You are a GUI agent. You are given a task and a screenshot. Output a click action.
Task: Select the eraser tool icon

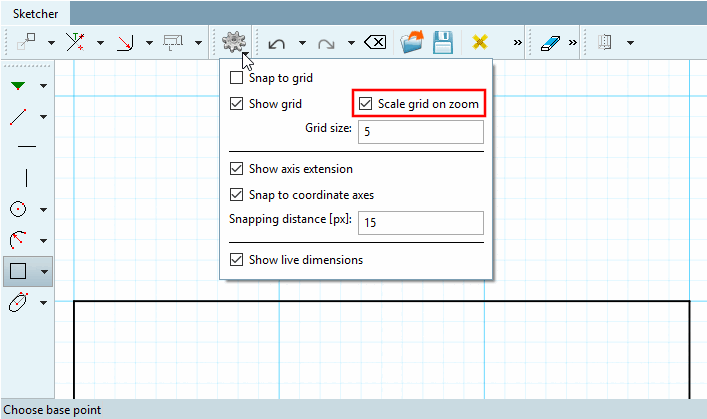click(550, 43)
